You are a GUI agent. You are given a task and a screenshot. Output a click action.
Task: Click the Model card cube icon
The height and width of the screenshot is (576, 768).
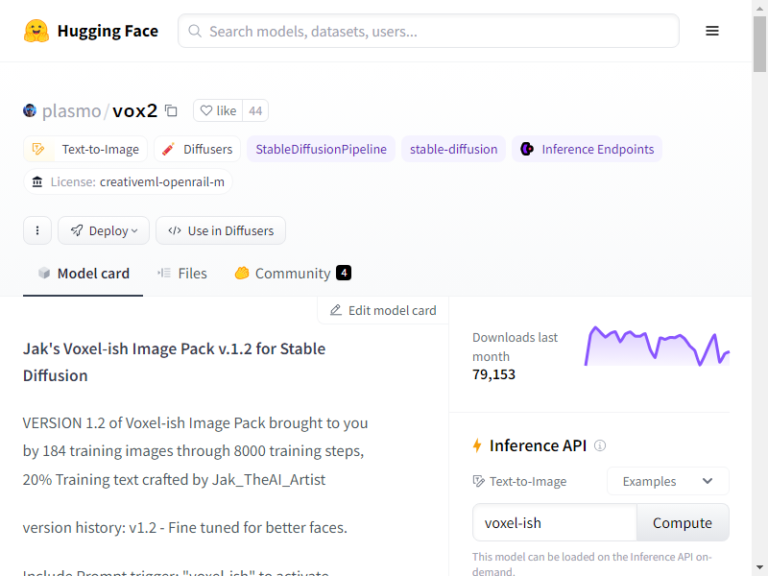coord(44,273)
